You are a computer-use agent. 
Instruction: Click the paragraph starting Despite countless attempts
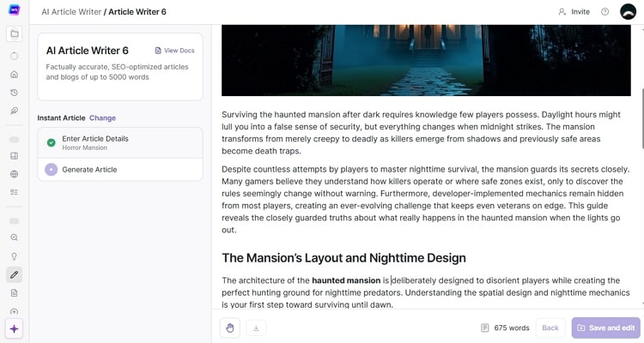(425, 200)
